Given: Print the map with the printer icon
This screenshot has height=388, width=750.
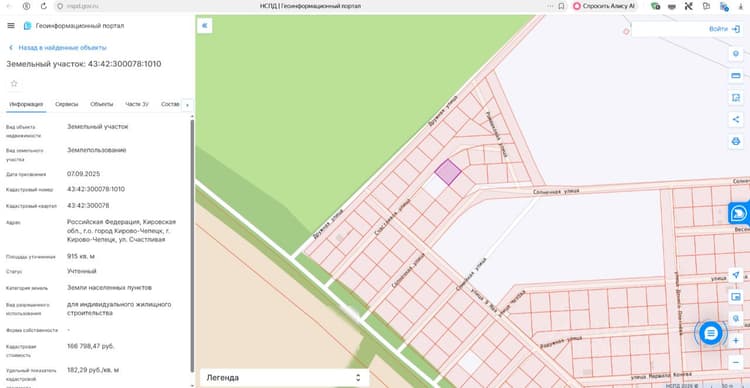Looking at the screenshot, I should [736, 141].
